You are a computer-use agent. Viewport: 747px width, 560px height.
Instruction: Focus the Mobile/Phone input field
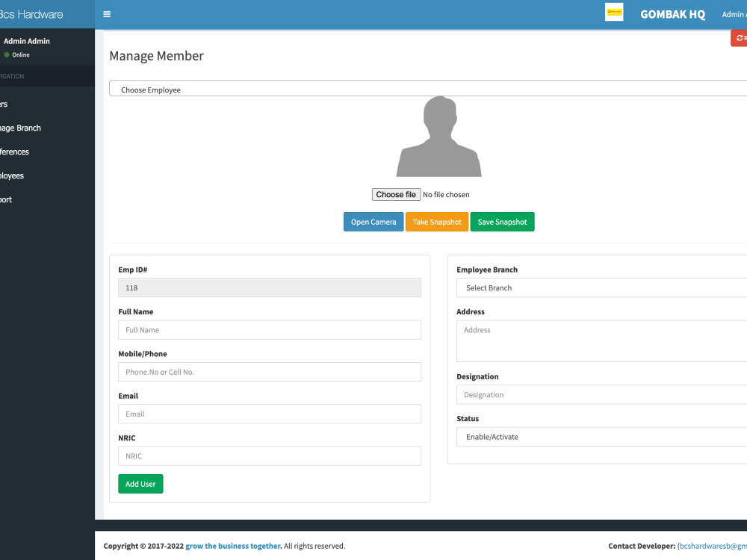click(x=270, y=372)
